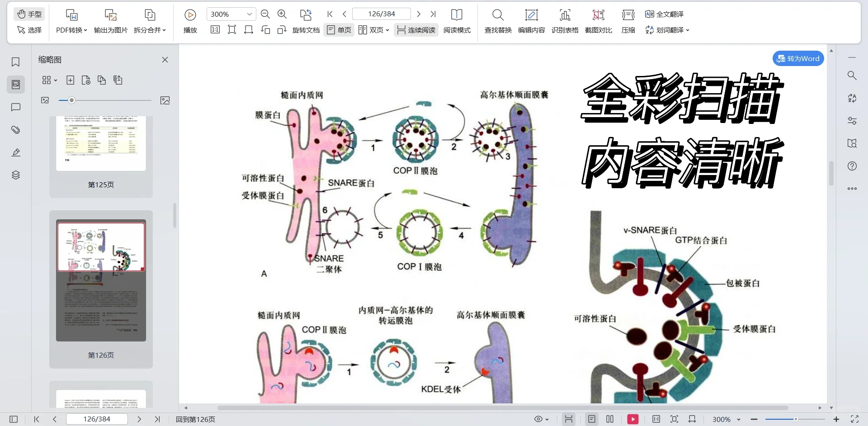Screen dimensions: 868x426
Task: Click the insert page icon in the thumbnail panel
Action: 70,80
